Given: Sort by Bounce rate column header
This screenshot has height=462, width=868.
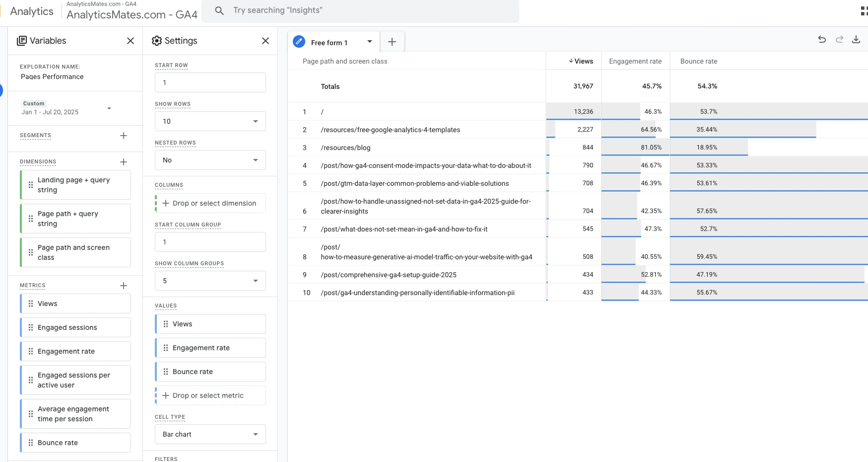Looking at the screenshot, I should tap(698, 61).
